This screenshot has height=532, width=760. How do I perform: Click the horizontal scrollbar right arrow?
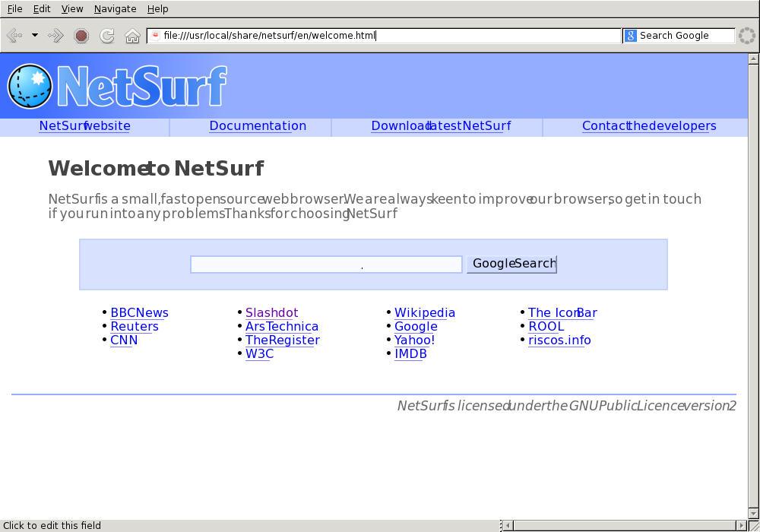tap(741, 525)
